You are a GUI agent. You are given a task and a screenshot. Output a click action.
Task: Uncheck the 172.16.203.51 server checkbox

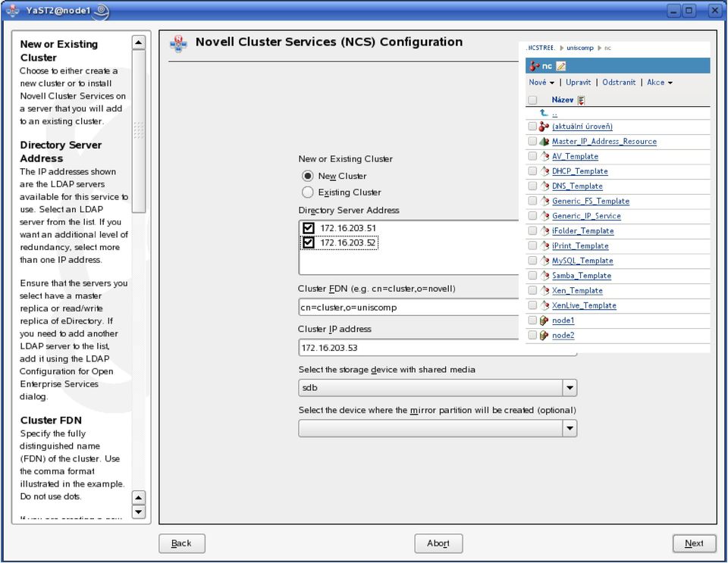309,228
